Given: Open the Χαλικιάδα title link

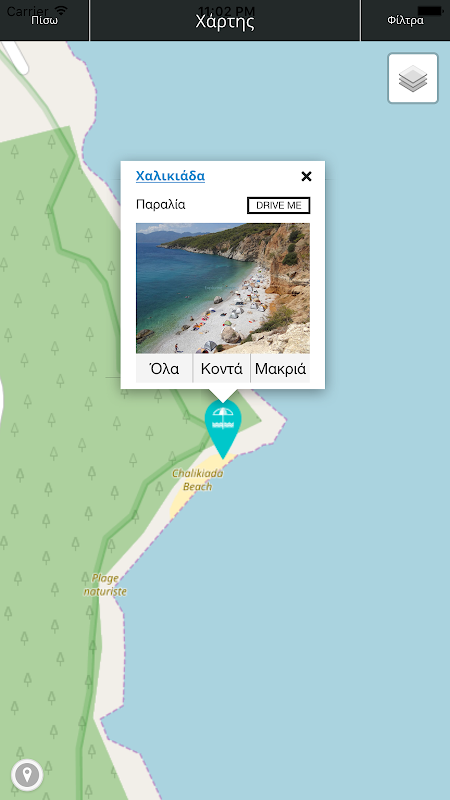Looking at the screenshot, I should [170, 176].
